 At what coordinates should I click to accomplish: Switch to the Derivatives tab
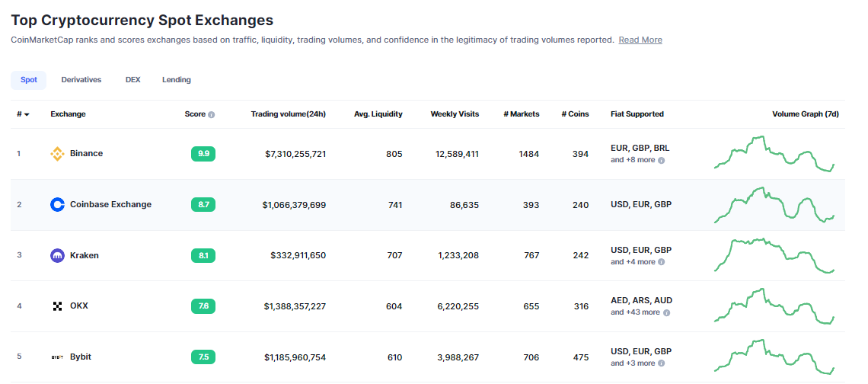[81, 80]
